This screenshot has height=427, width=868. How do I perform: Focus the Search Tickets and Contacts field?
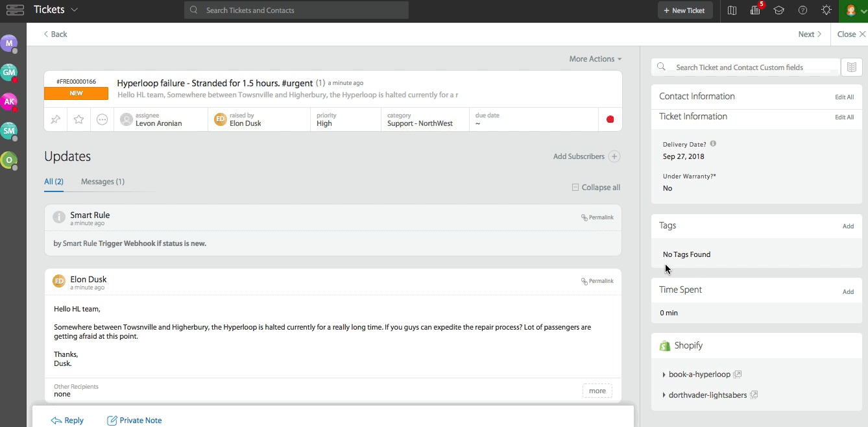coord(296,10)
